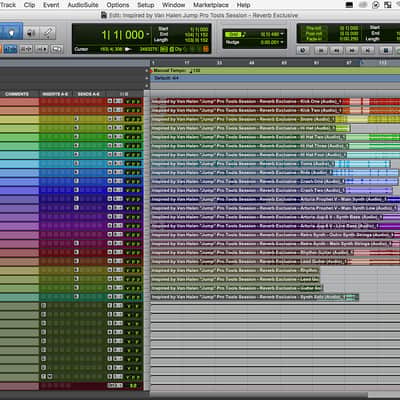Click the orange indicator in the counter's Cursor row

coord(206,49)
